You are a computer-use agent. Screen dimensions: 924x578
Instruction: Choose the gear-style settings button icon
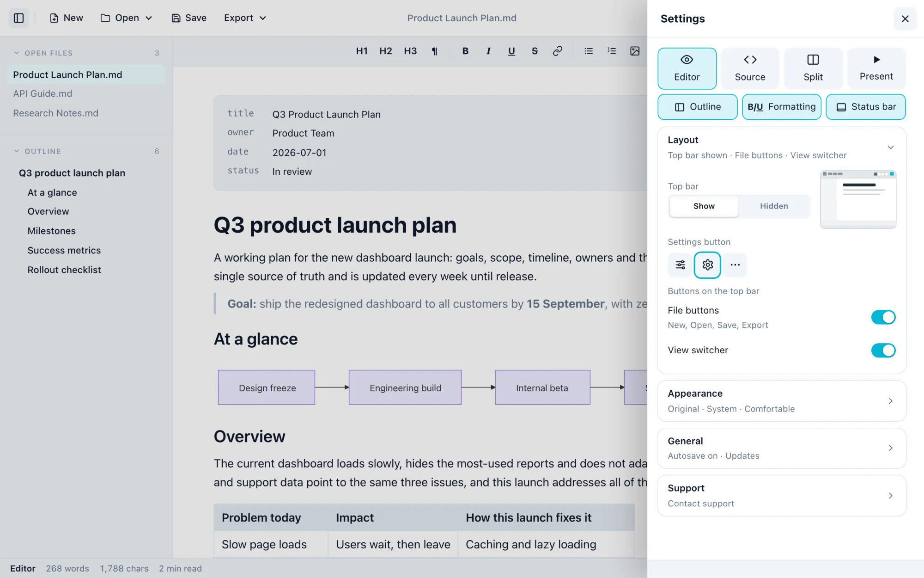707,265
